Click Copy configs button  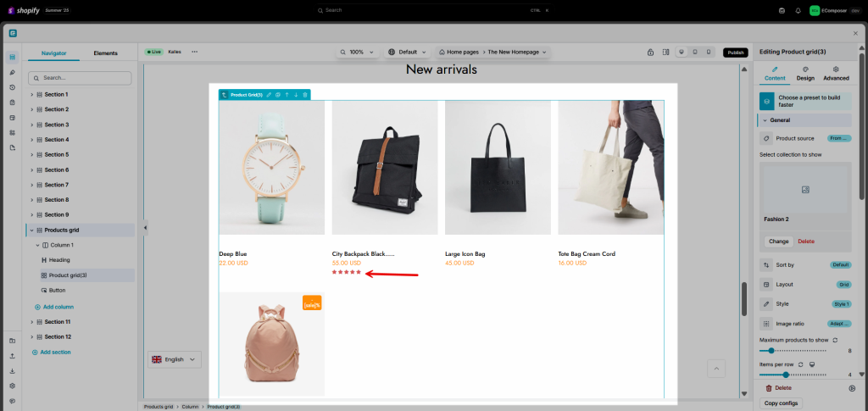click(x=781, y=403)
